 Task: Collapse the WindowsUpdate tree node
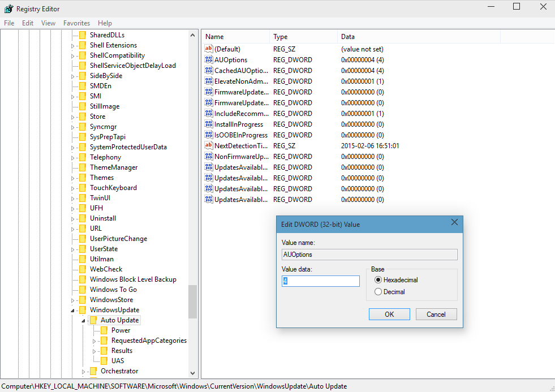pos(72,311)
